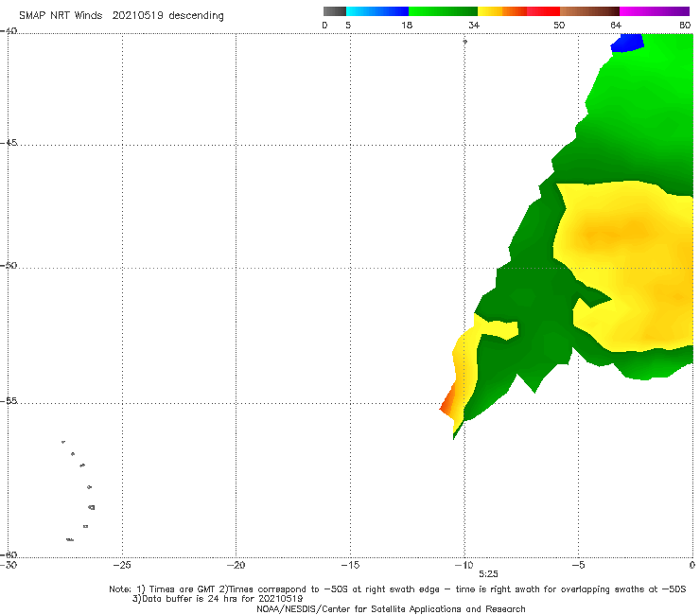The height and width of the screenshot is (615, 700).
Task: Click the blue low-wind patch at the top of the swath
Action: point(627,43)
